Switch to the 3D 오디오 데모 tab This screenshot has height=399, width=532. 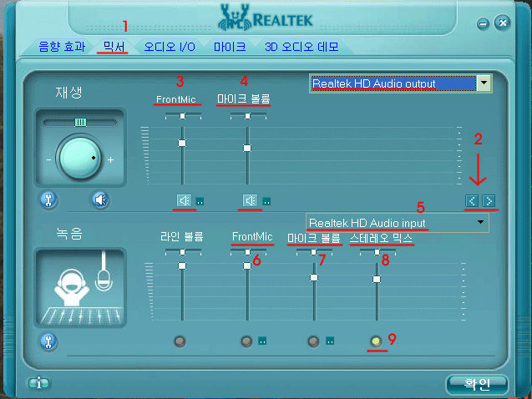301,47
